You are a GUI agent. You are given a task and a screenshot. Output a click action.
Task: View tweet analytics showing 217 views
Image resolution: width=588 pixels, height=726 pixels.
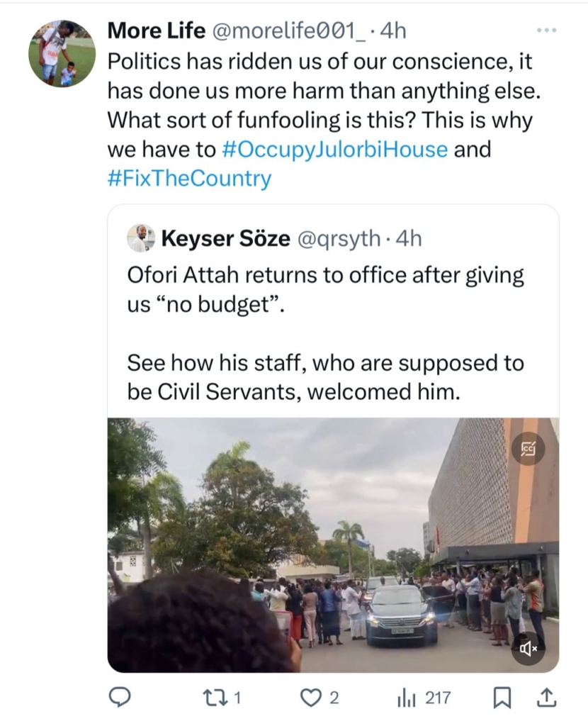424,698
